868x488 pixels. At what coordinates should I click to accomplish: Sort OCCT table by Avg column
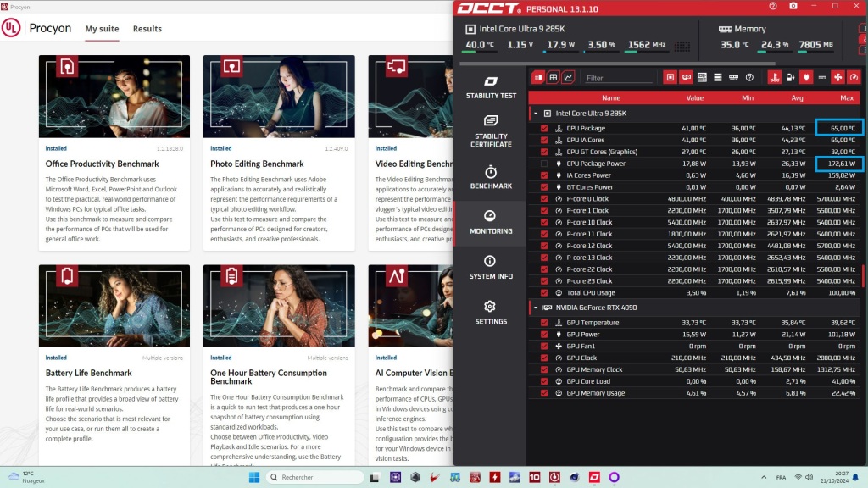pos(797,98)
